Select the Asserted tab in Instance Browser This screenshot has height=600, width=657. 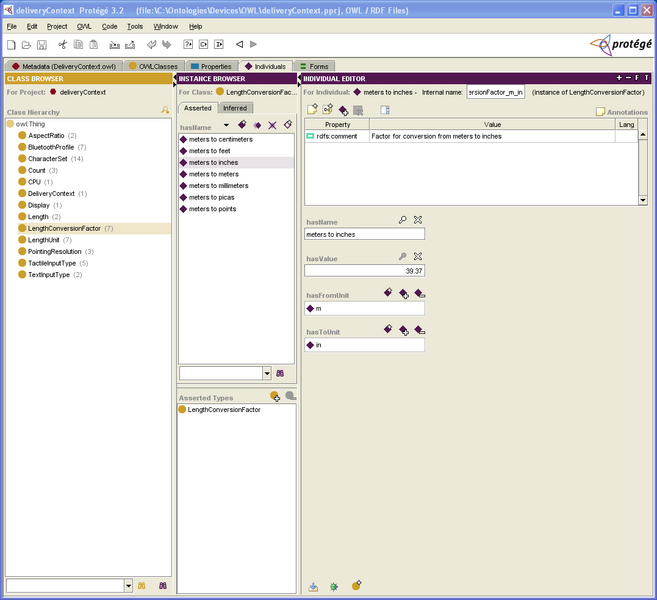point(198,108)
